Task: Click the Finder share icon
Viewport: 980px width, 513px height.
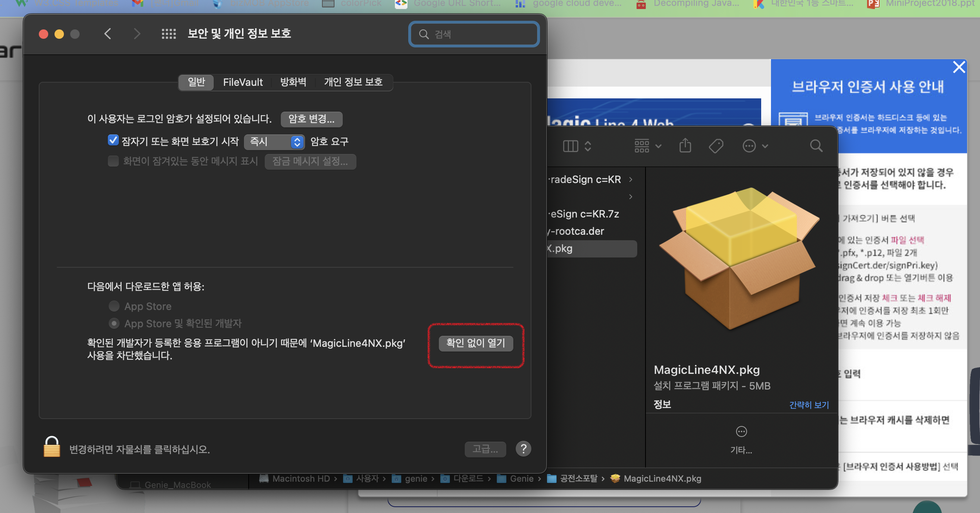Action: click(685, 145)
